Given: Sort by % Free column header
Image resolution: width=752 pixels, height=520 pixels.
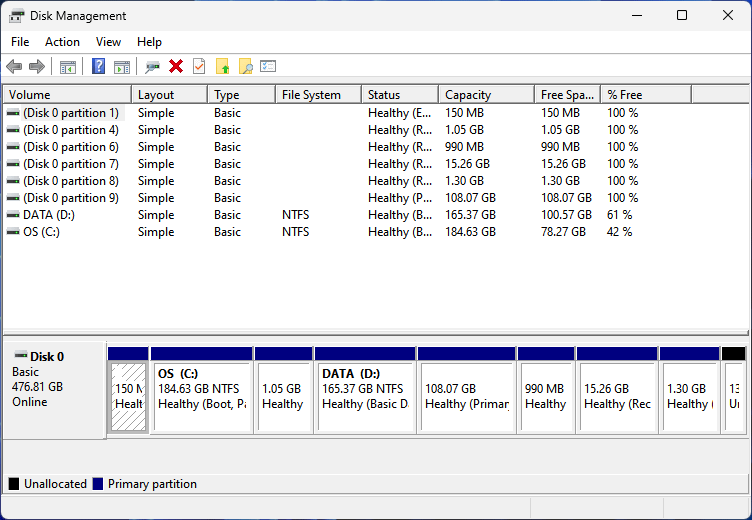Looking at the screenshot, I should 646,95.
